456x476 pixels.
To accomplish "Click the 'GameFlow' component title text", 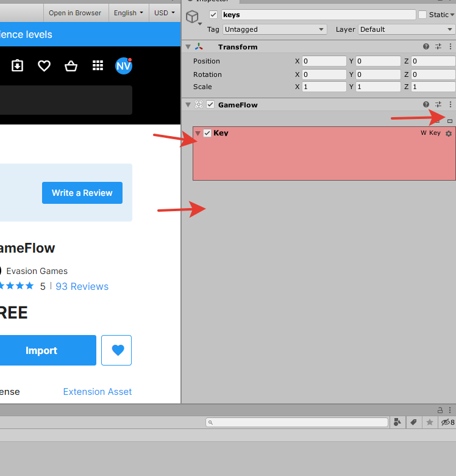I will (x=238, y=105).
